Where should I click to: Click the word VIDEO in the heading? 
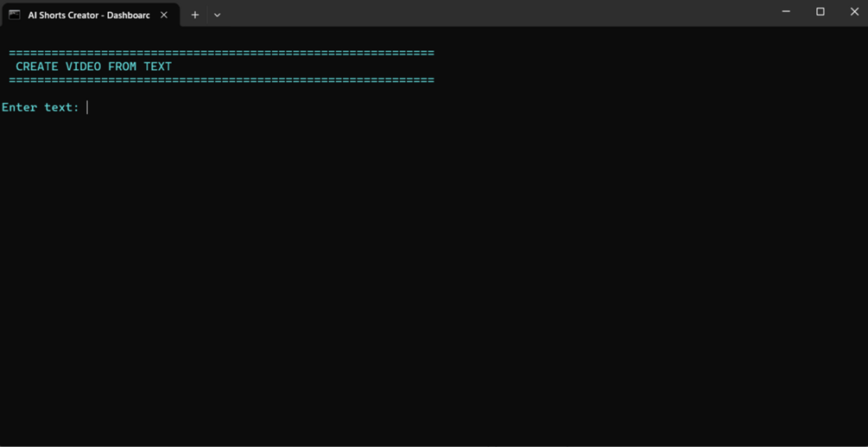83,67
